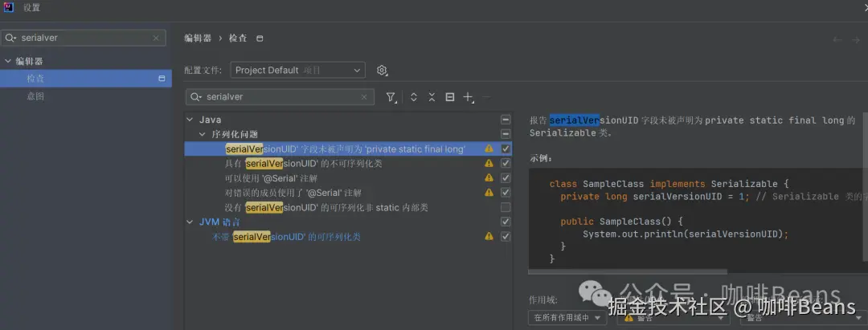Viewport: 868px width, 330px height.
Task: Click the magnifier icon in the inspections search box
Action: [x=196, y=96]
